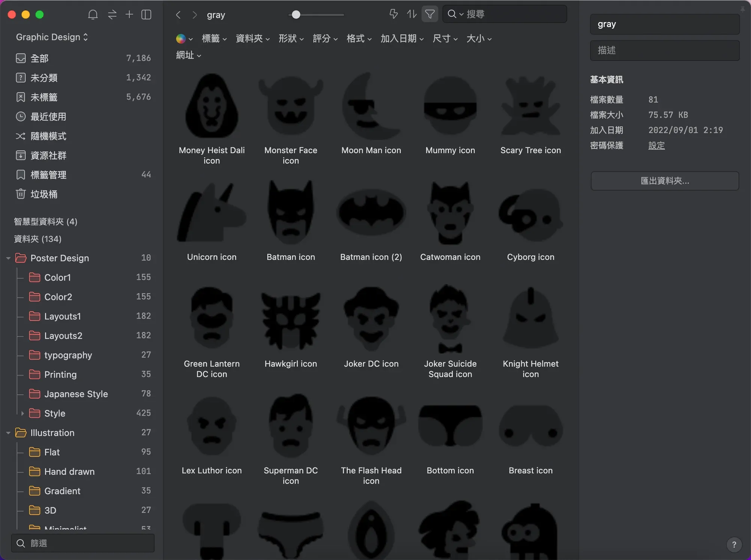Open the 評分 filter dropdown
The image size is (751, 560).
[325, 39]
